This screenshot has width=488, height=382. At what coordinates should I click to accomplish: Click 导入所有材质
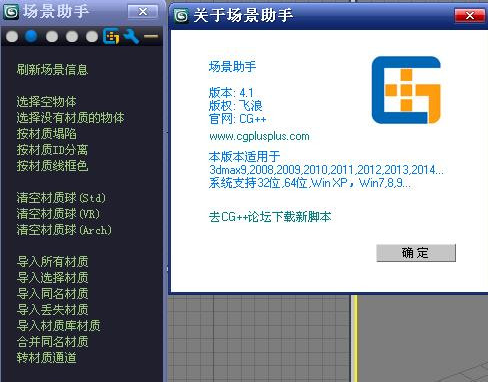point(52,262)
